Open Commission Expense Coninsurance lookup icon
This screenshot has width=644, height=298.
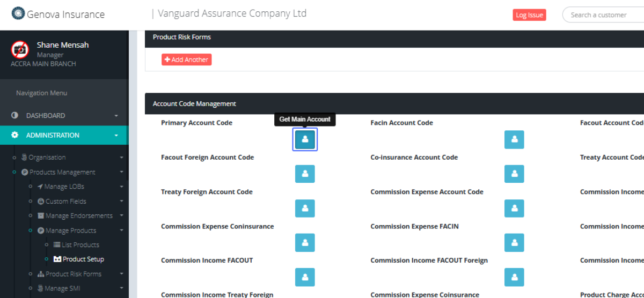click(305, 243)
